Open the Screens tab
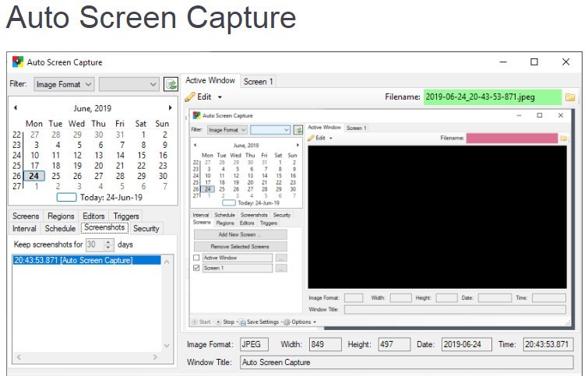588x376 pixels. 26,216
